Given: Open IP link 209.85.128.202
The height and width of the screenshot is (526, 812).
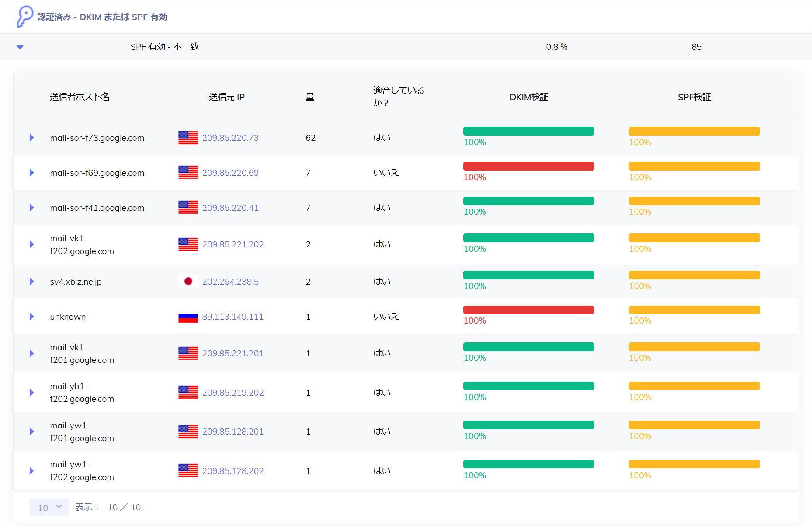Looking at the screenshot, I should pos(233,471).
